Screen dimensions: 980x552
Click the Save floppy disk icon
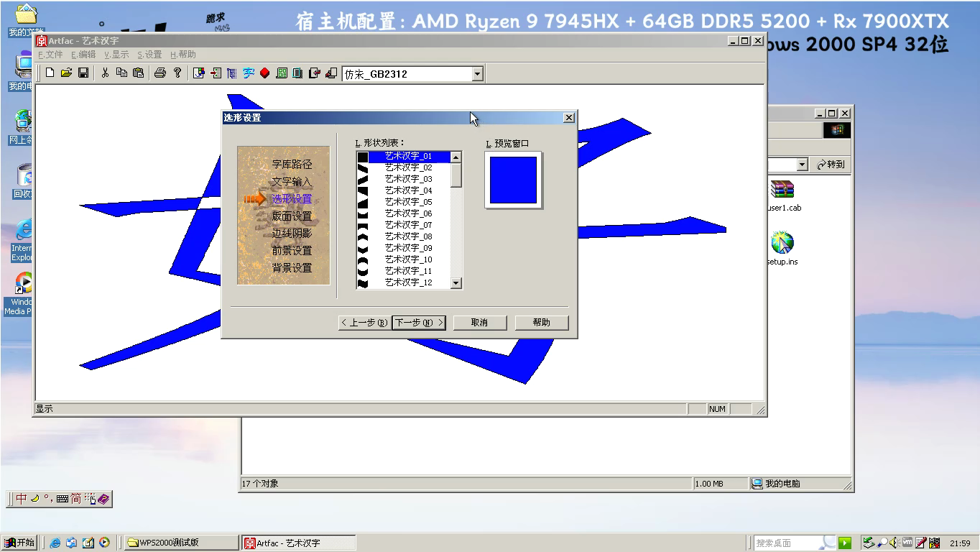[x=83, y=73]
